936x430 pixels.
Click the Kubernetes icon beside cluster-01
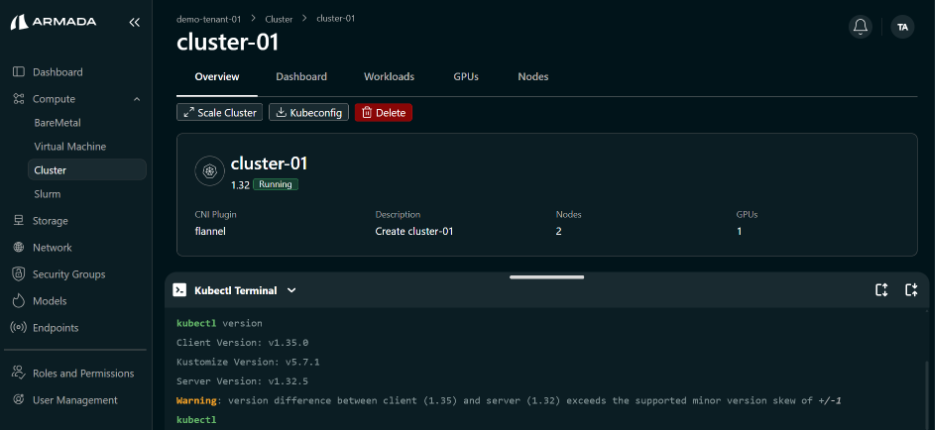pos(209,171)
